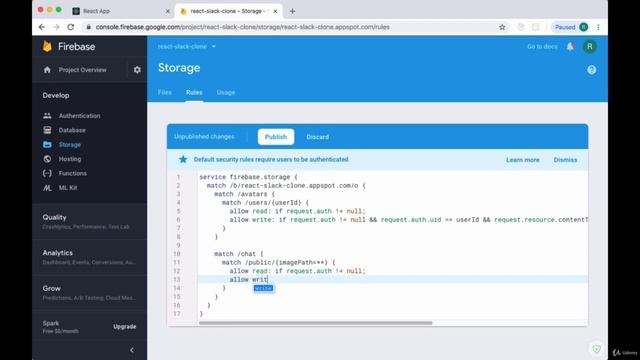
Task: Open Hosting in the sidebar
Action: (x=70, y=159)
